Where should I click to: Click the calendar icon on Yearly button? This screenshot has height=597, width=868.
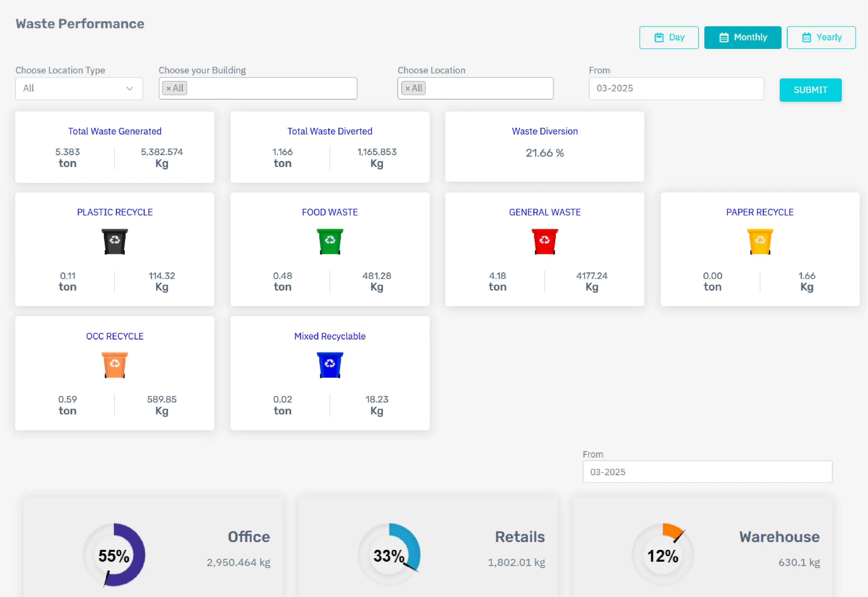pos(806,37)
